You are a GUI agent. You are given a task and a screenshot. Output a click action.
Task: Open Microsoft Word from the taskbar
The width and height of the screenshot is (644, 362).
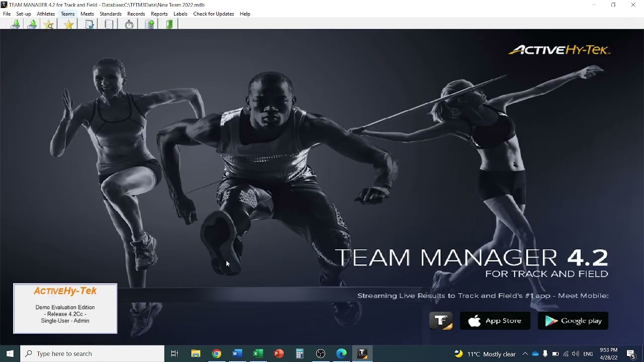coord(237,353)
